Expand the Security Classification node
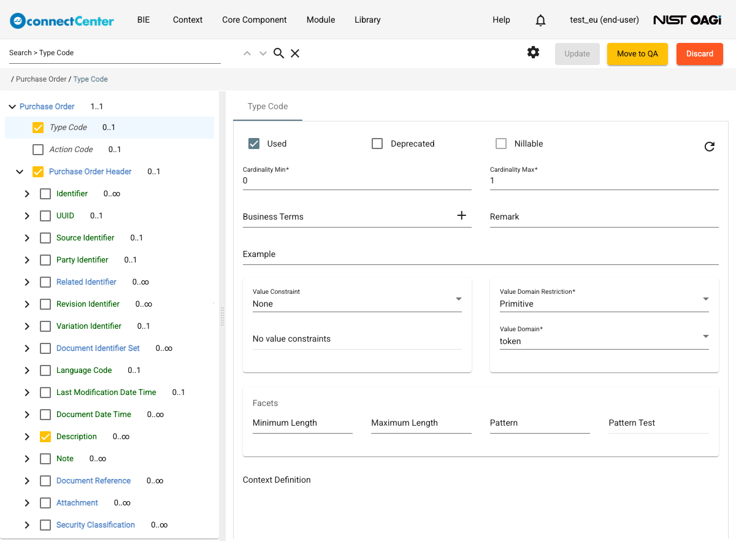 (x=27, y=525)
